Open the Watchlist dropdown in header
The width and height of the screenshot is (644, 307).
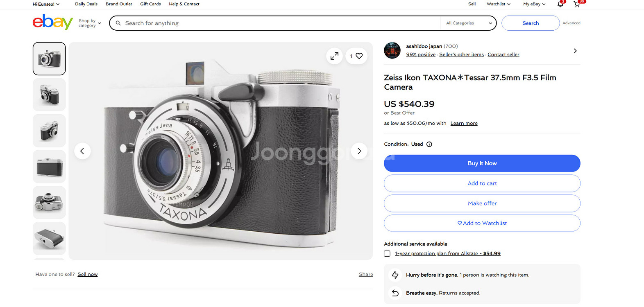(498, 4)
